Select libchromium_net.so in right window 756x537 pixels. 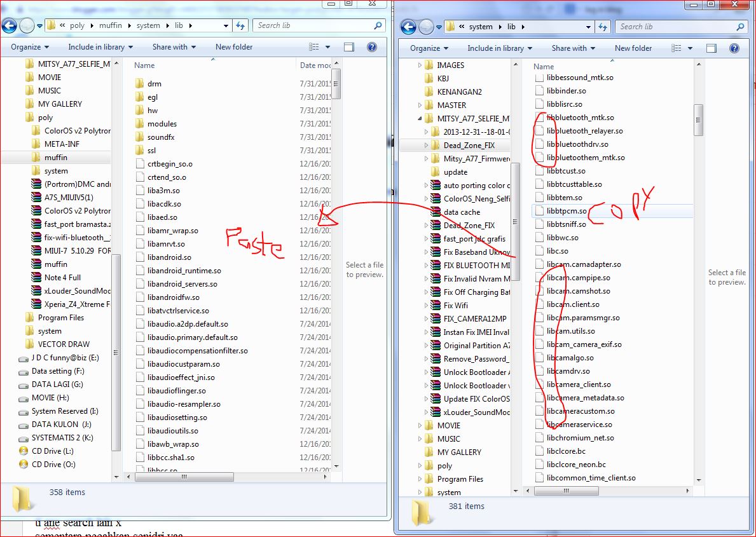point(575,438)
